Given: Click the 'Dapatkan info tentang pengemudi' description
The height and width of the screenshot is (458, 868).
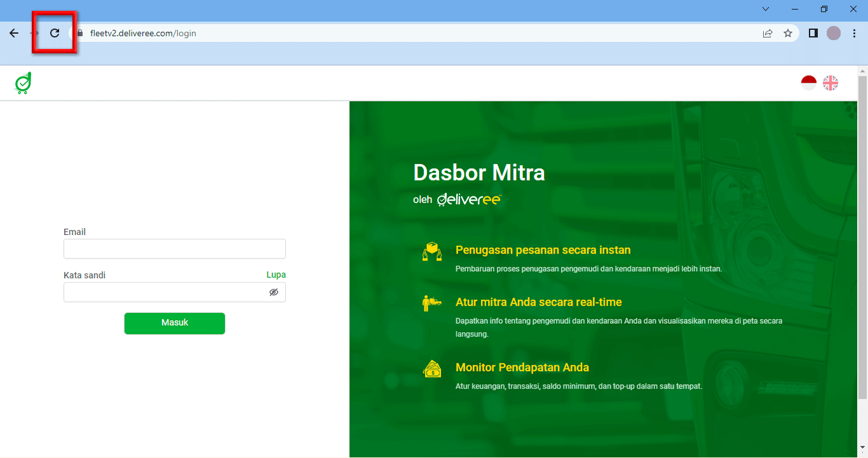Looking at the screenshot, I should pyautogui.click(x=619, y=327).
